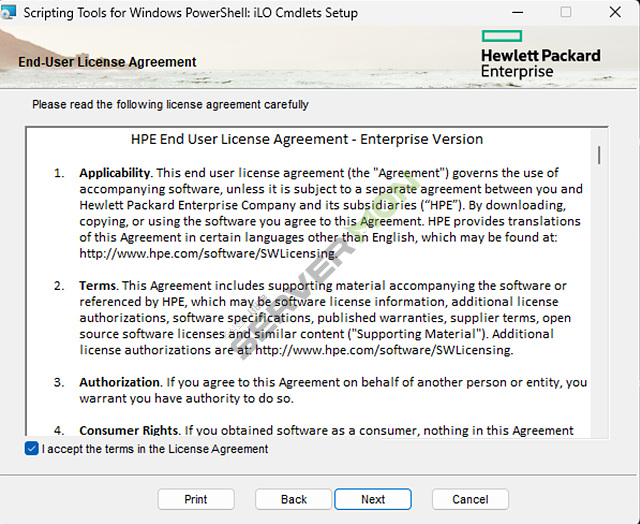
Task: Click the license text scrollbar thumb
Action: click(x=599, y=155)
